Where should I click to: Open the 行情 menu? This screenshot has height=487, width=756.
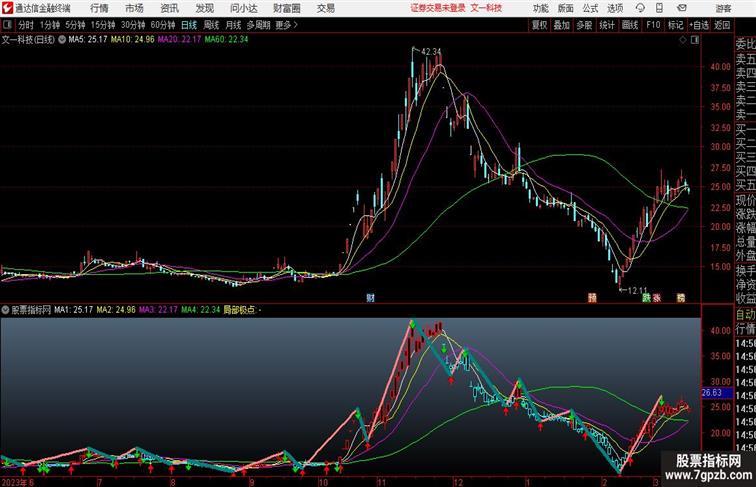click(99, 8)
